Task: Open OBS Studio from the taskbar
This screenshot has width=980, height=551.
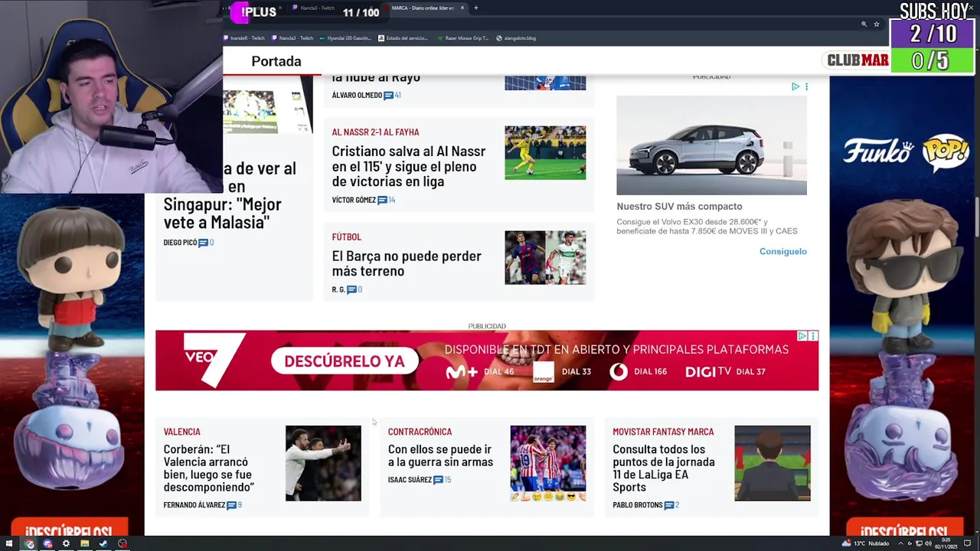Action: tap(122, 543)
